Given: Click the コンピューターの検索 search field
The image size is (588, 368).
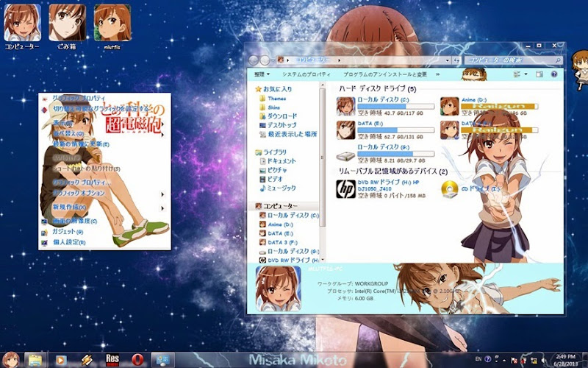Looking at the screenshot, I should 513,60.
